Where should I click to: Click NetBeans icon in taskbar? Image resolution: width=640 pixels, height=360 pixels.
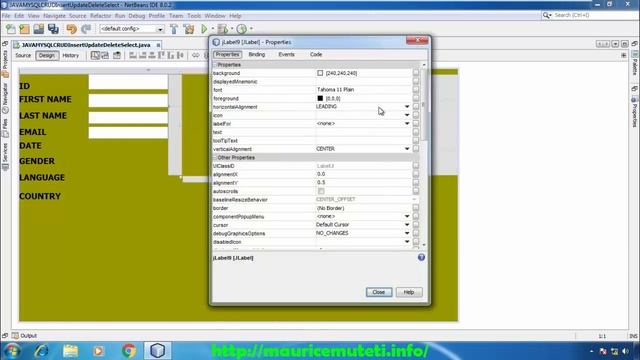pyautogui.click(x=158, y=351)
